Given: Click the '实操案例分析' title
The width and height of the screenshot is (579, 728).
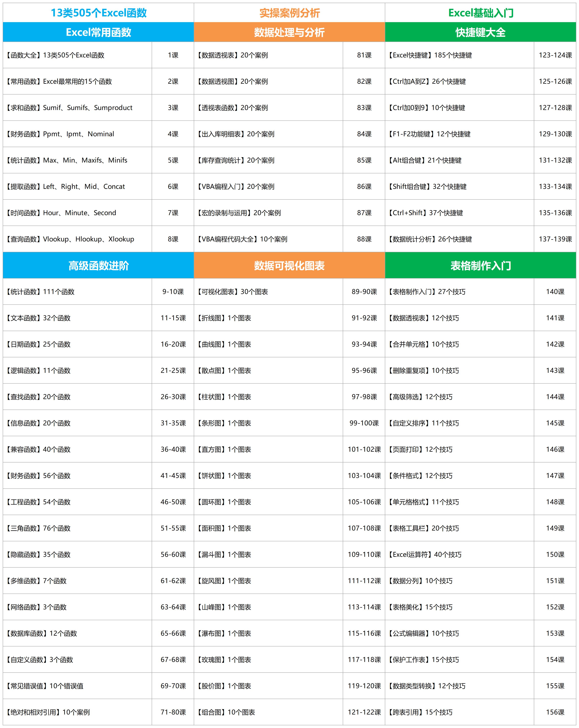Looking at the screenshot, I should 289,13.
